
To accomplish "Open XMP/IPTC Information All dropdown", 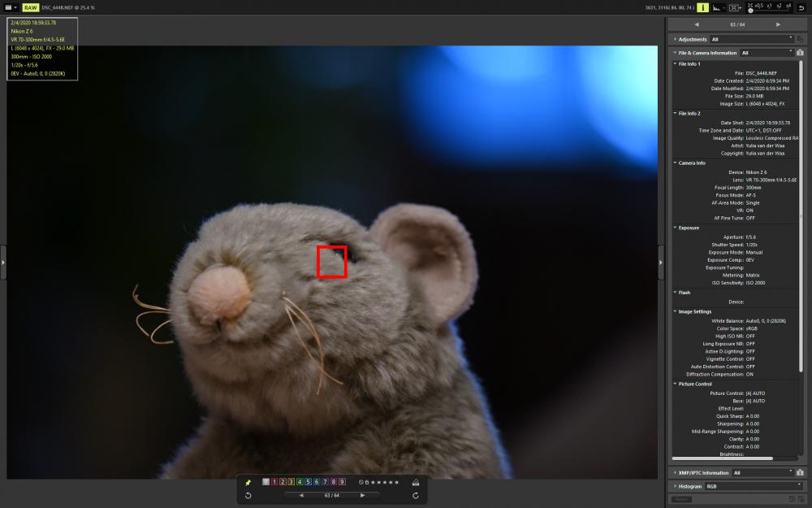I will point(762,473).
